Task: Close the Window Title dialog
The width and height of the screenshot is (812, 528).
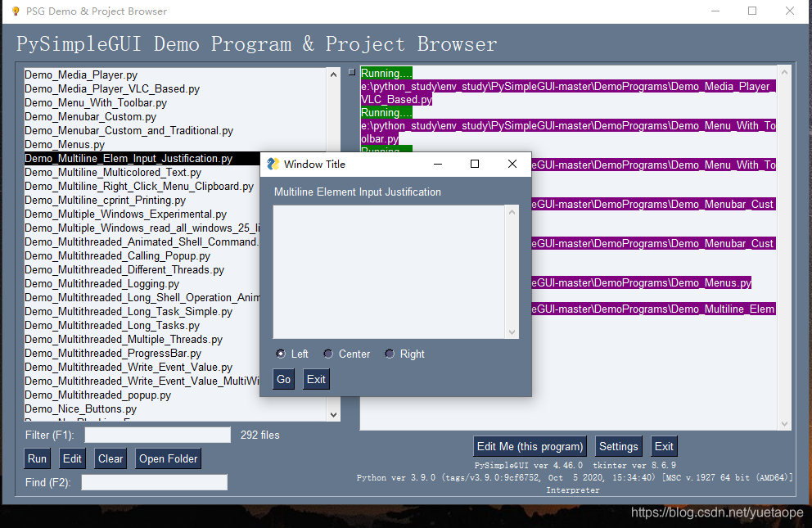Action: pos(512,164)
